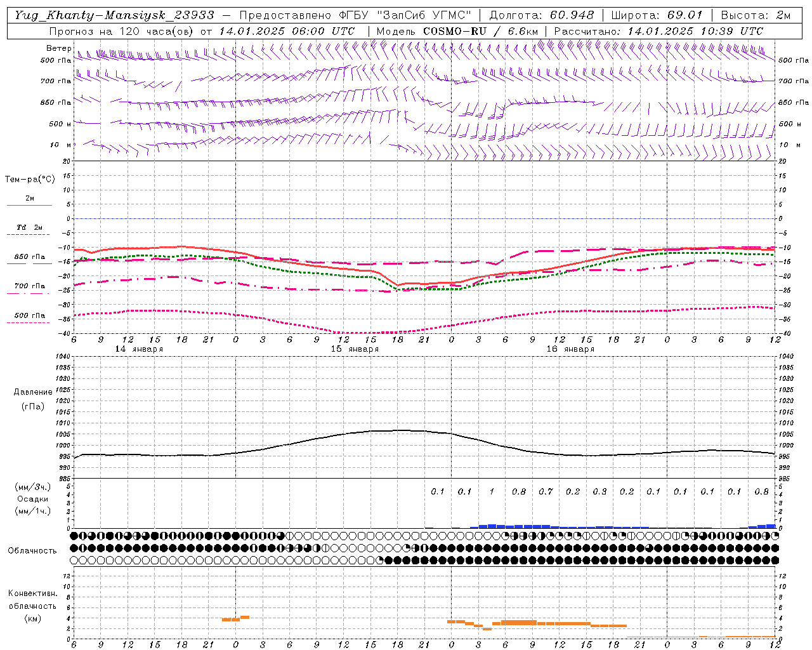Viewport: 812px width, 650px height.
Task: Click the precipitation value 0.7
Action: pos(546,492)
